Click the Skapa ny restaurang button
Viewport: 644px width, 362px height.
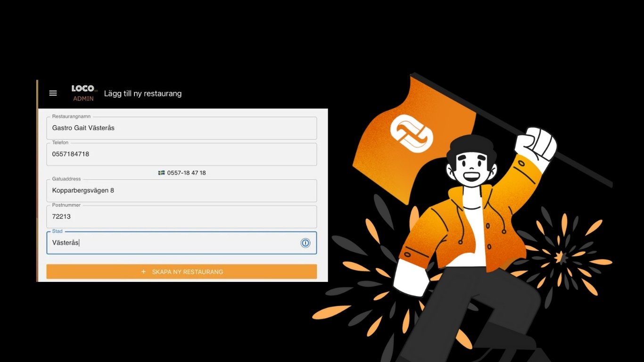pyautogui.click(x=182, y=272)
